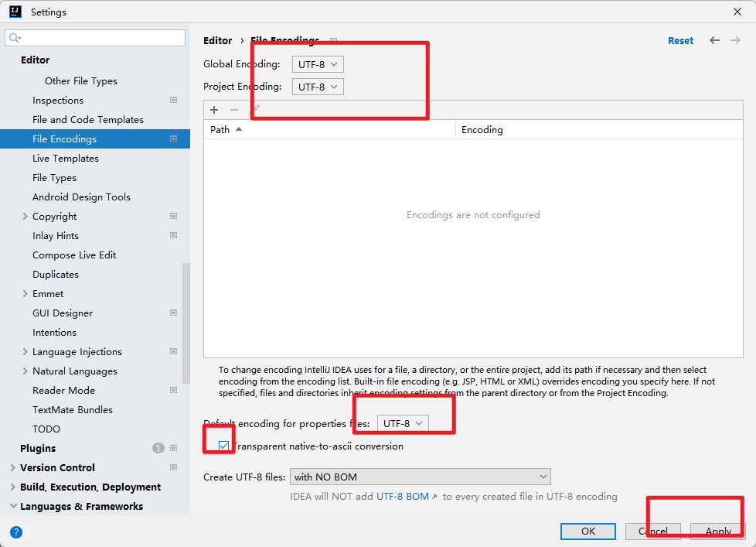Click the Path column header

[329, 129]
